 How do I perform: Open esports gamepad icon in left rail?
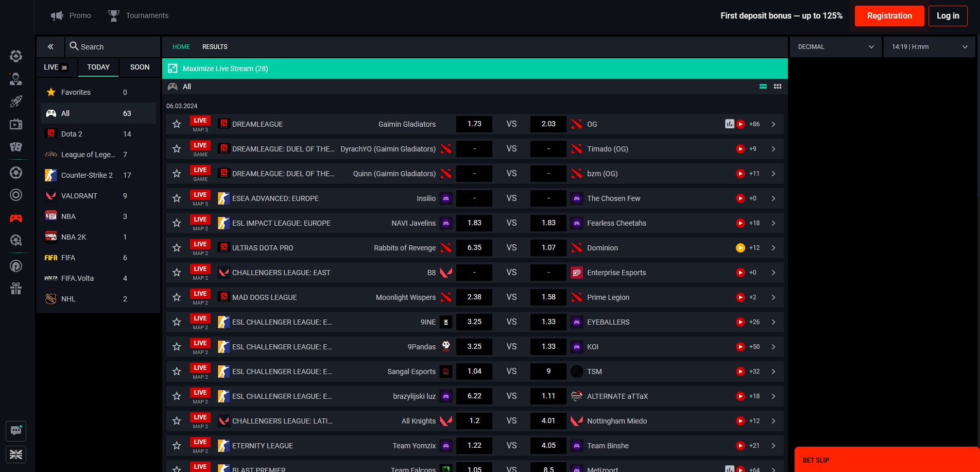[16, 218]
